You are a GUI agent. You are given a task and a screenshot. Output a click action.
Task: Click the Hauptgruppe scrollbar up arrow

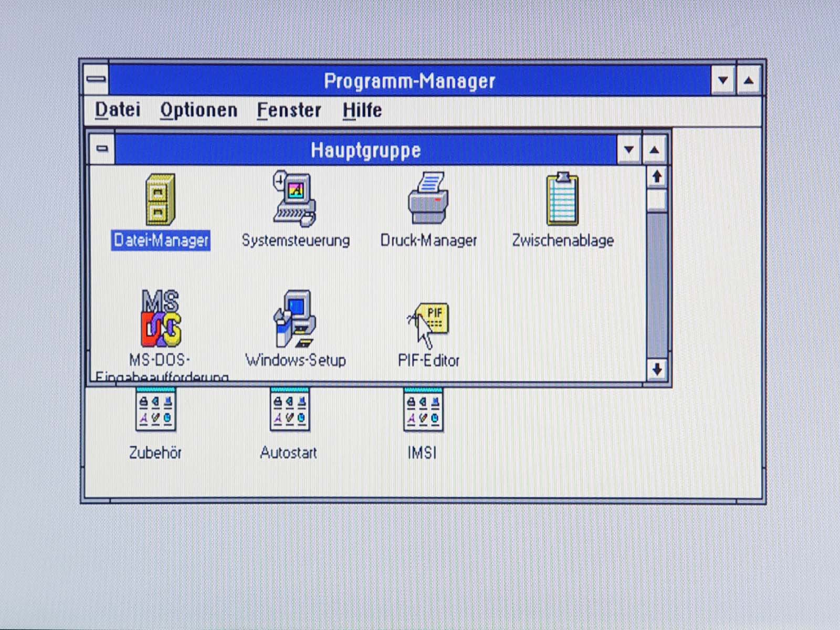[x=657, y=177]
